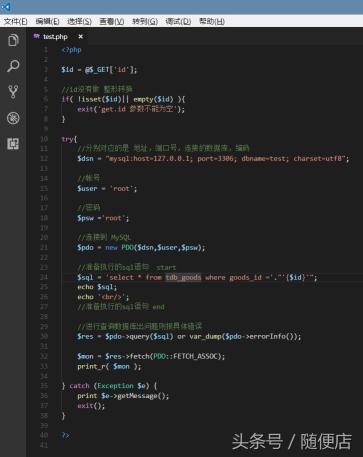Open the Extensions icon in activity bar
363x457 pixels.
(13, 144)
